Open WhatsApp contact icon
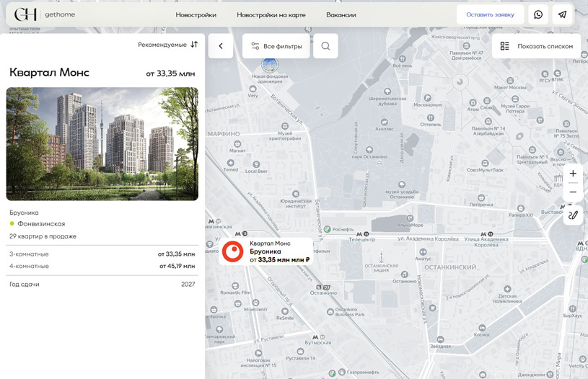Image resolution: width=588 pixels, height=379 pixels. (x=538, y=14)
